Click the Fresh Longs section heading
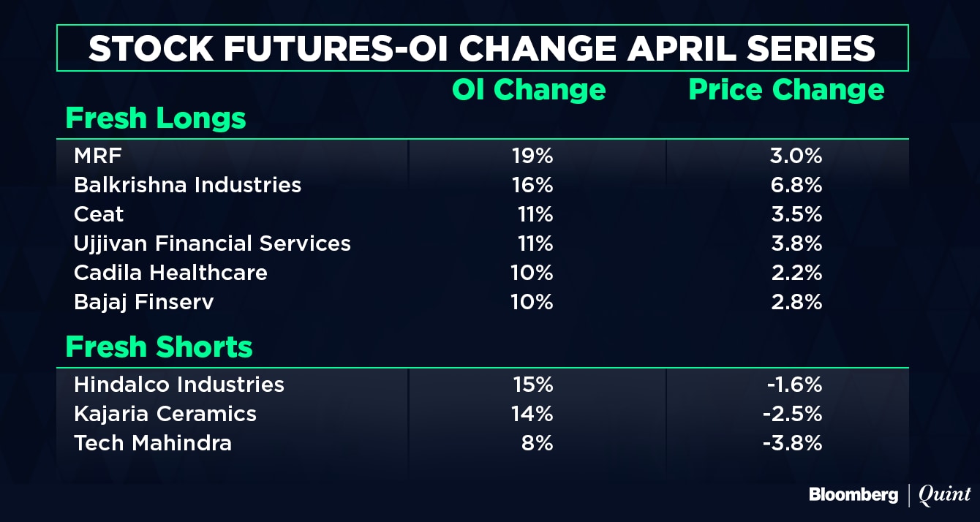The height and width of the screenshot is (522, 980). click(x=156, y=118)
